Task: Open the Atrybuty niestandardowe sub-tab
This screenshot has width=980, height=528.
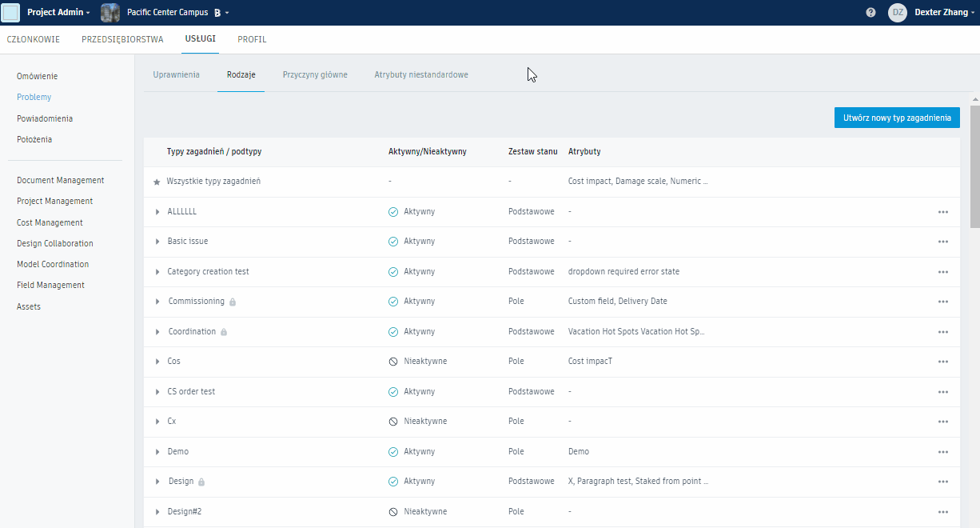Action: click(x=421, y=74)
